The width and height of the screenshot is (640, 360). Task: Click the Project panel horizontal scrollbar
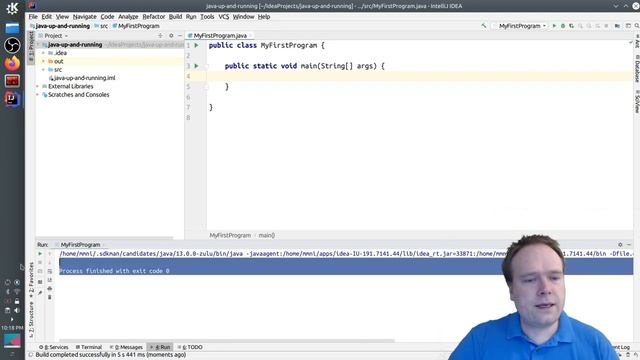pos(104,238)
